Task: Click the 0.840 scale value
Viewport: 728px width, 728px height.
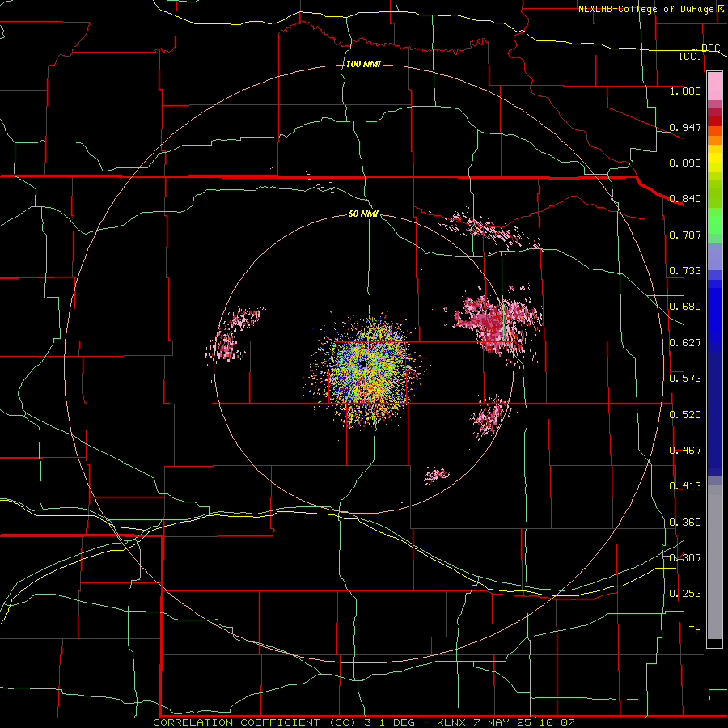Action: (x=685, y=199)
